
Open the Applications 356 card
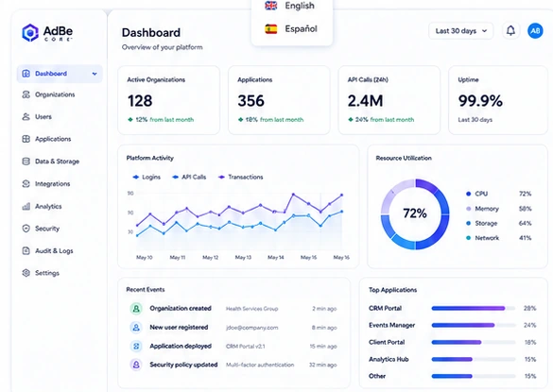(279, 100)
